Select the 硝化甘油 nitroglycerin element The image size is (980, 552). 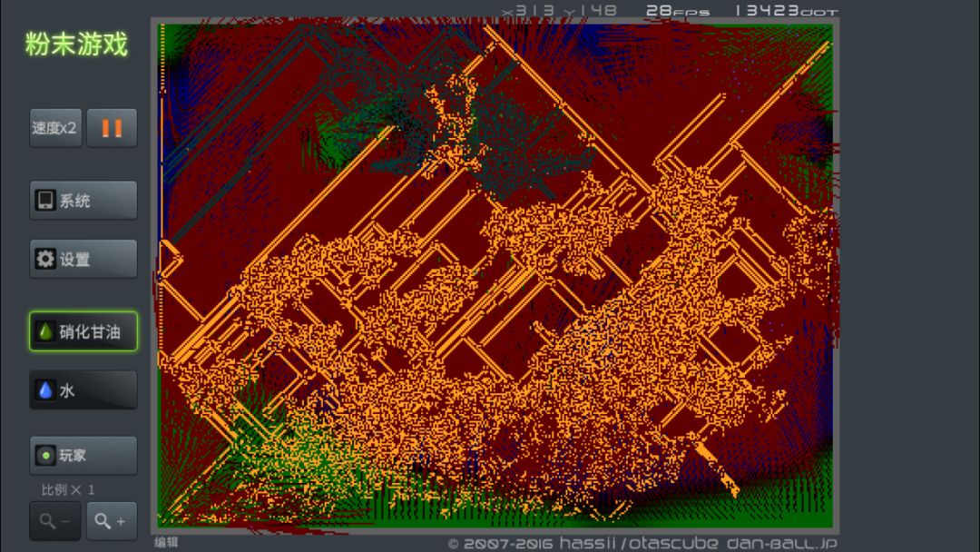[x=83, y=331]
